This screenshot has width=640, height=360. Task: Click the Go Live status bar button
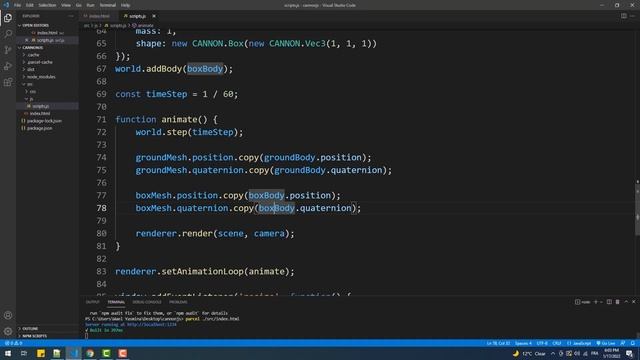click(606, 343)
